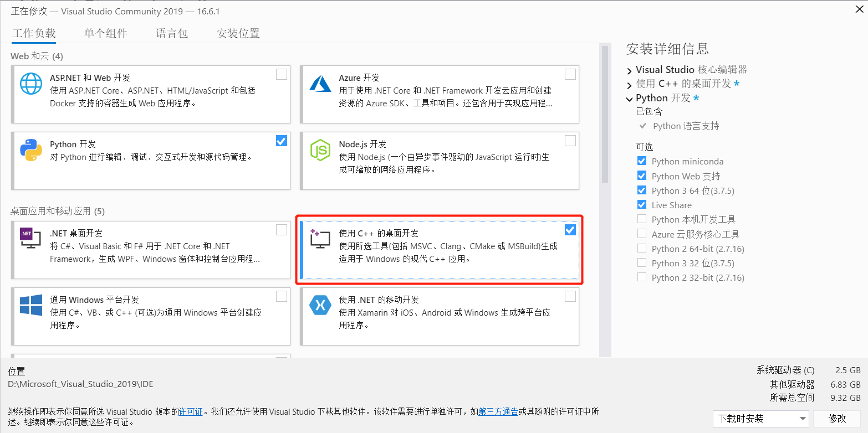
Task: Check the 通用 Windows 平台开发 checkbox
Action: point(282,296)
